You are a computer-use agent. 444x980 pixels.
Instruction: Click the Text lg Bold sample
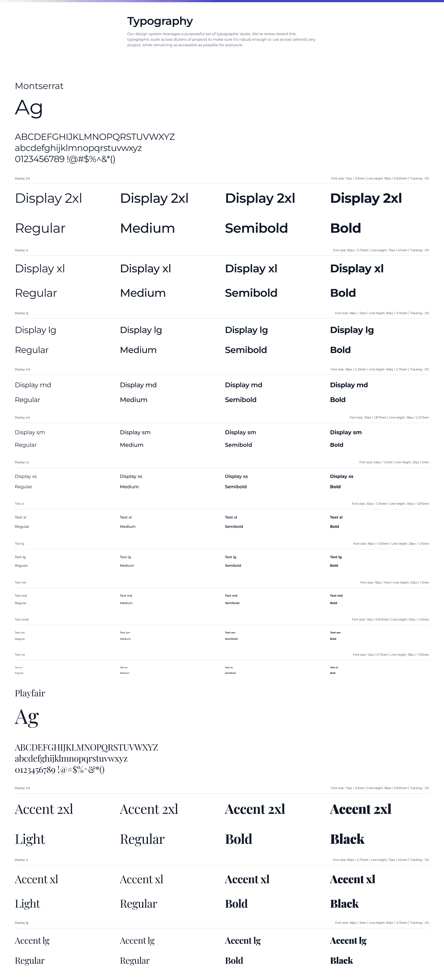[336, 561]
